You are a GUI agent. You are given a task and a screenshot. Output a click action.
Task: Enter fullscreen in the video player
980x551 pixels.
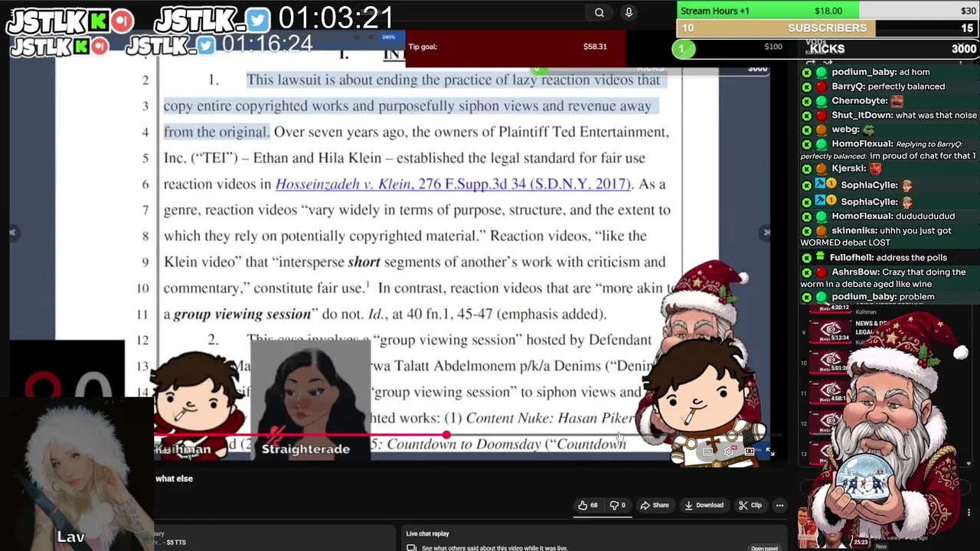tap(769, 452)
